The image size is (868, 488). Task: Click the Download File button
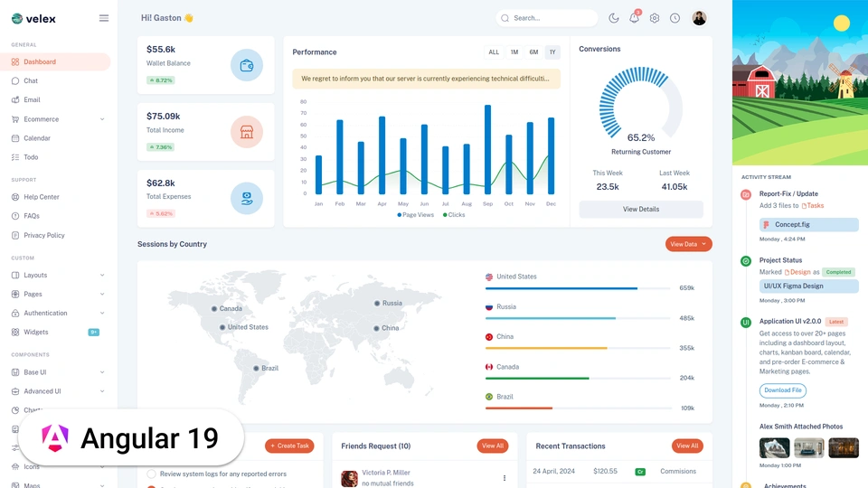coord(782,390)
